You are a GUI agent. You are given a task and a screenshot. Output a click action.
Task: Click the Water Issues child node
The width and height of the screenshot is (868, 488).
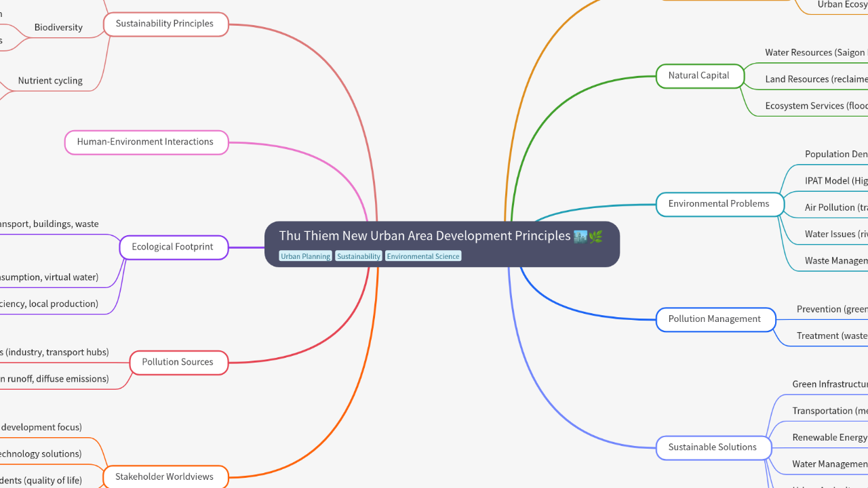coord(835,234)
